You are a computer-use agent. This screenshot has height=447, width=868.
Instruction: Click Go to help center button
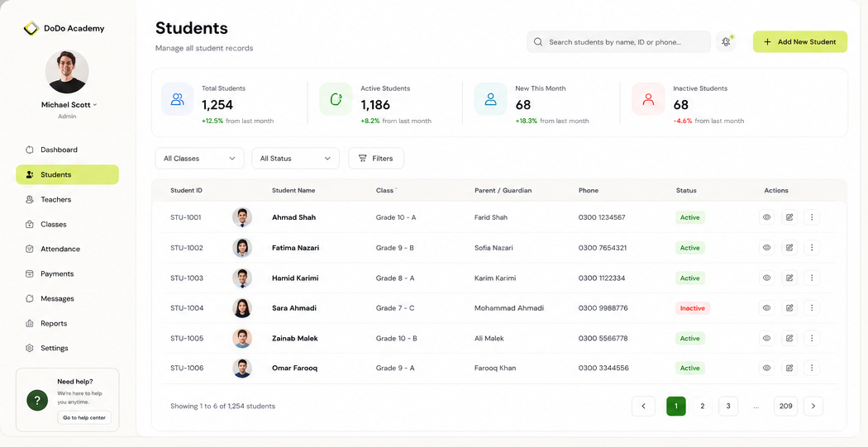(x=84, y=418)
